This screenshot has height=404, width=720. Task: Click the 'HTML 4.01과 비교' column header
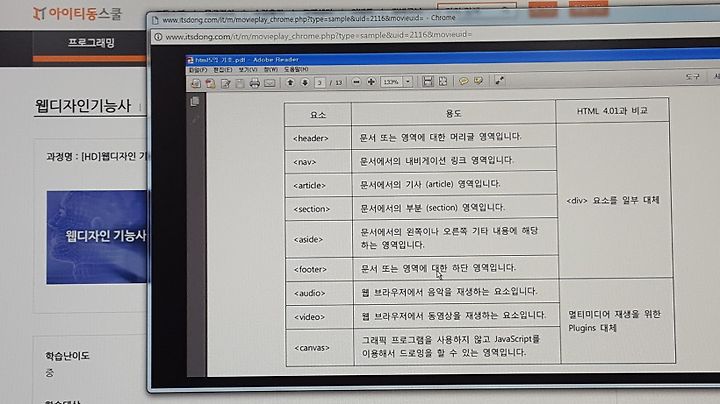pos(612,111)
